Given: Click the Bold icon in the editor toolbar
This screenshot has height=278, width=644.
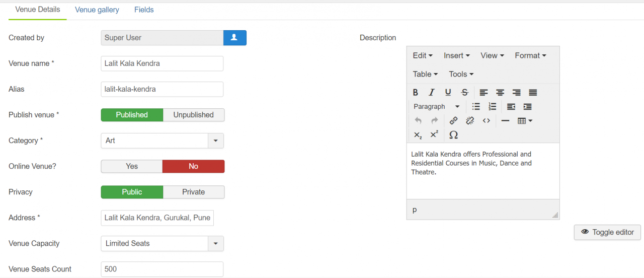Looking at the screenshot, I should tap(416, 92).
